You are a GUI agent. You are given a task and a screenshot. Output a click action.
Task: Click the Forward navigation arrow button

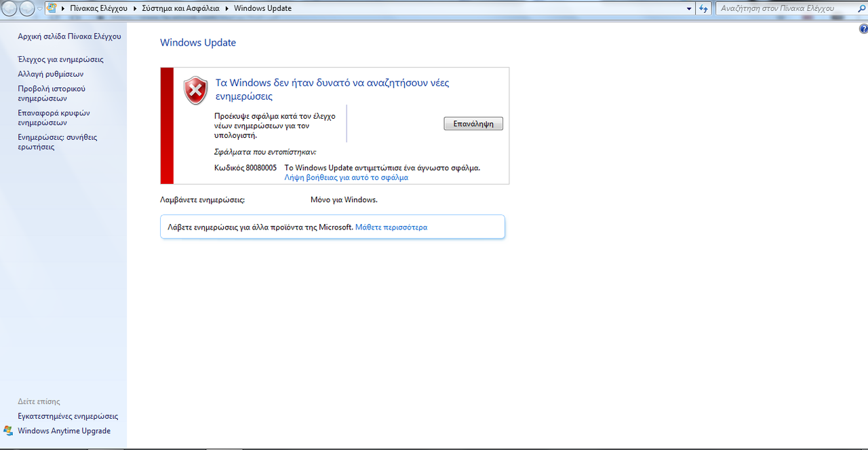click(27, 8)
